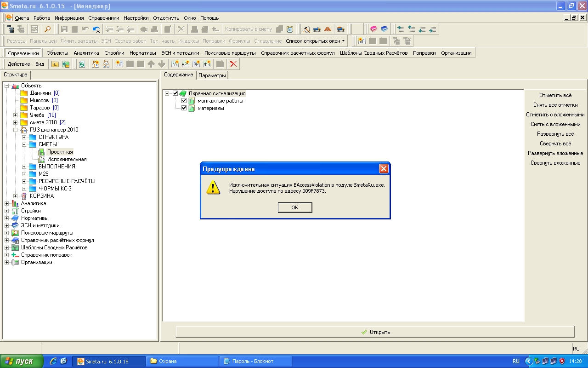The height and width of the screenshot is (368, 588).
Task: Open the Действие toolbar menu
Action: [x=19, y=64]
